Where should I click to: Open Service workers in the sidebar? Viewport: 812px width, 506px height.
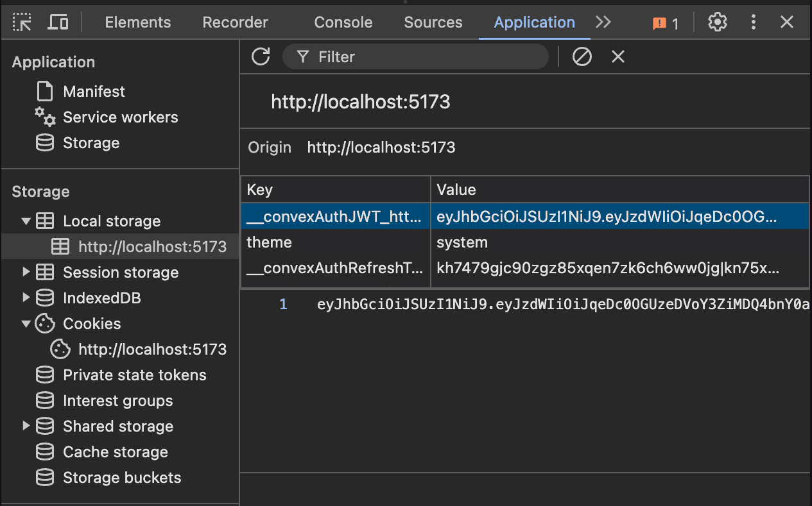click(x=120, y=117)
